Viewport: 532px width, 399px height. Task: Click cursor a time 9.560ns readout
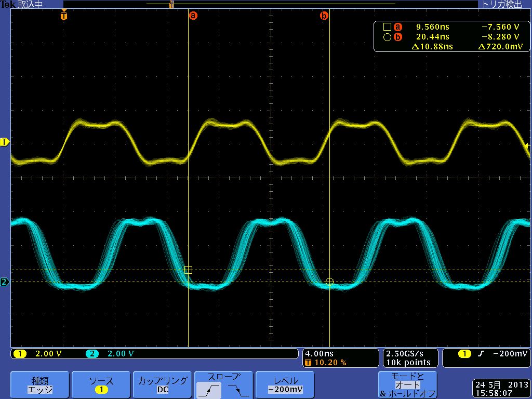[433, 27]
